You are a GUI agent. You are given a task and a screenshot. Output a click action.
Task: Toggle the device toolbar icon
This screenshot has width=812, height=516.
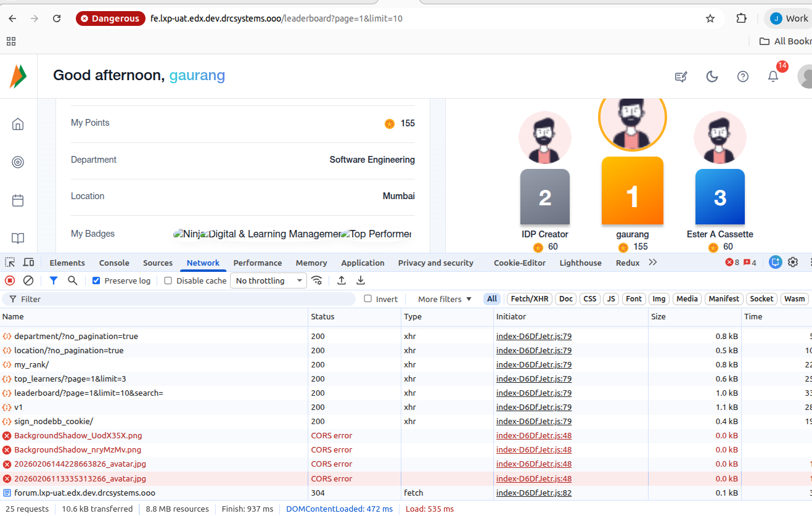click(x=29, y=263)
